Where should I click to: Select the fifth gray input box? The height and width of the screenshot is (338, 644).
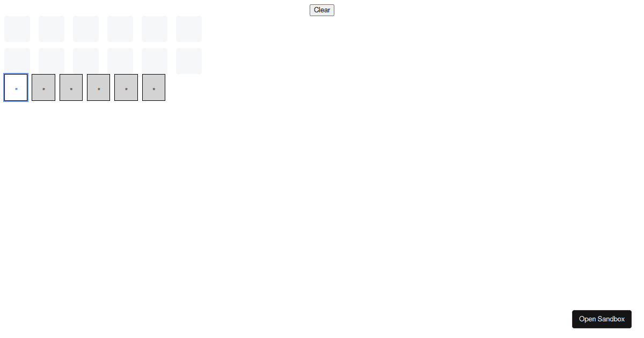click(x=126, y=87)
